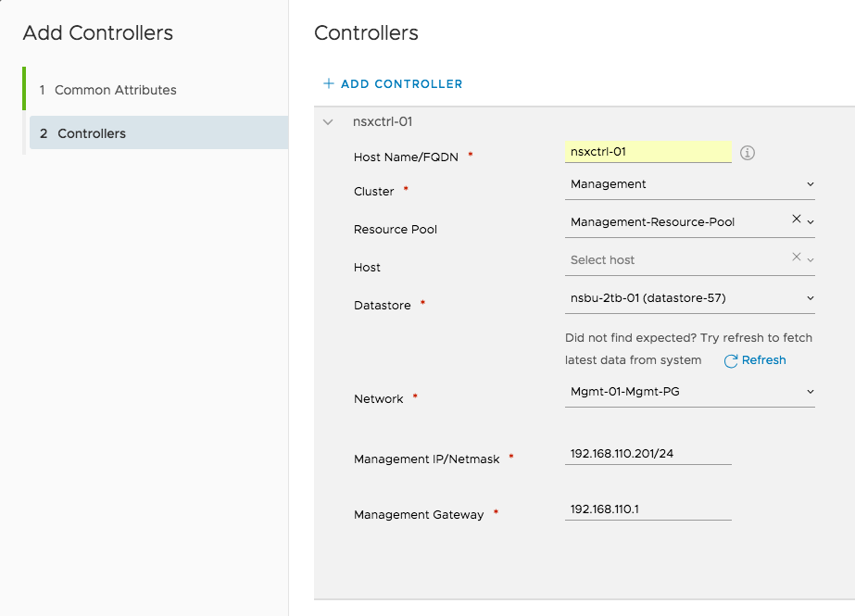Viewport: 855px width, 616px height.
Task: Open the Datastore dropdown nsbu-2tb-01
Action: [690, 298]
